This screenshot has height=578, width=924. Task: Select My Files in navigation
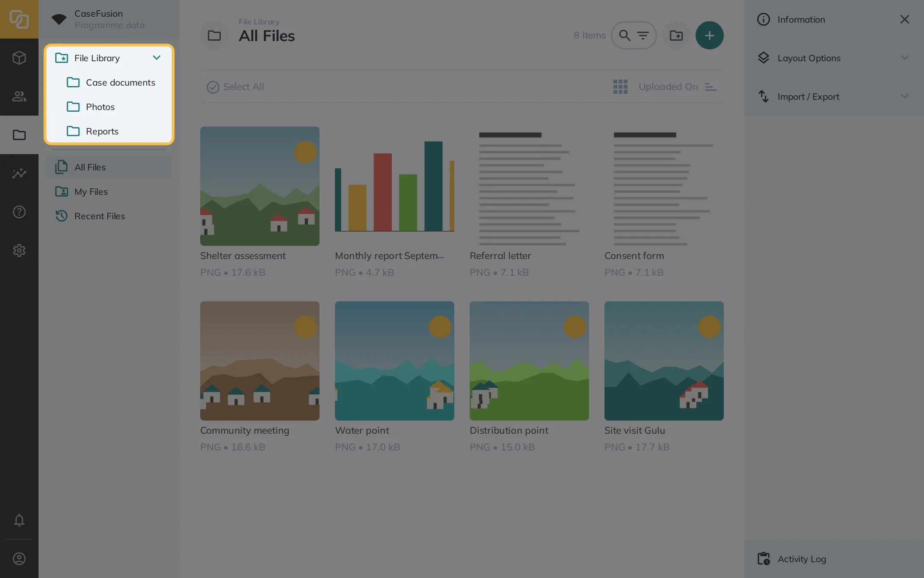[x=109, y=191]
